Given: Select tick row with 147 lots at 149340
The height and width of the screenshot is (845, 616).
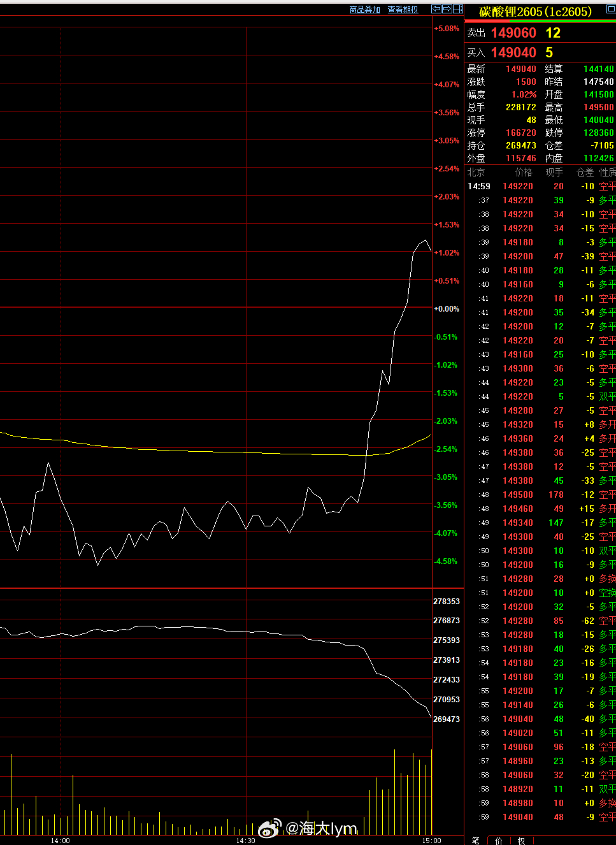Looking at the screenshot, I should pyautogui.click(x=540, y=523).
